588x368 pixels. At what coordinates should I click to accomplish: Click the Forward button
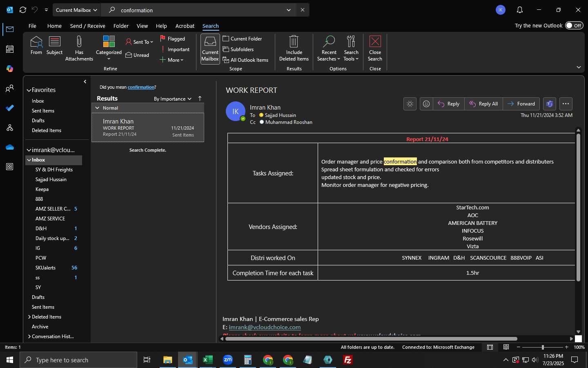pyautogui.click(x=521, y=104)
